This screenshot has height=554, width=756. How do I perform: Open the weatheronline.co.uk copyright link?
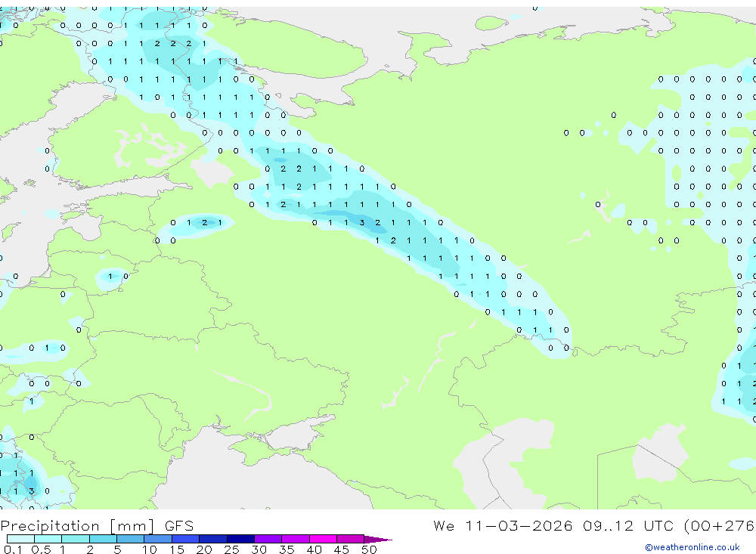pyautogui.click(x=692, y=547)
